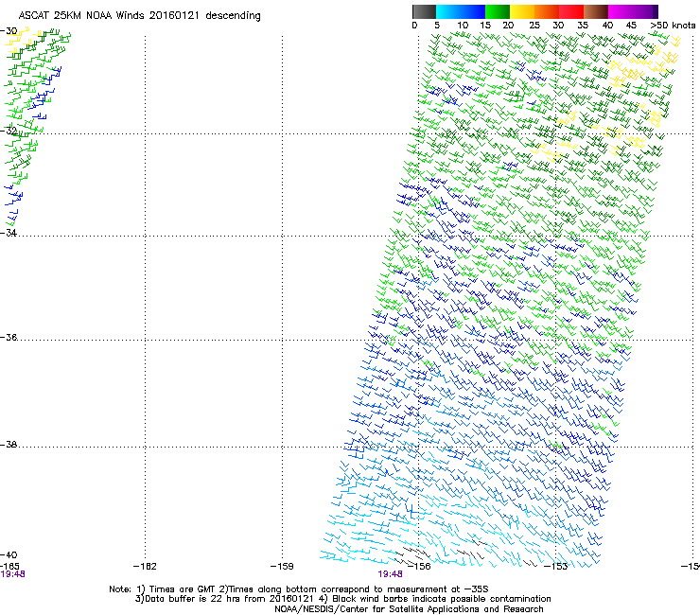The height and width of the screenshot is (615, 700).
Task: Click the yellow 20–25 knots legend segment
Action: (x=522, y=11)
